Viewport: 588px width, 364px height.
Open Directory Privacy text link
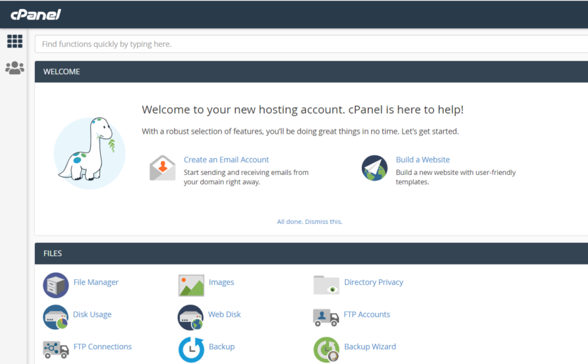click(374, 282)
